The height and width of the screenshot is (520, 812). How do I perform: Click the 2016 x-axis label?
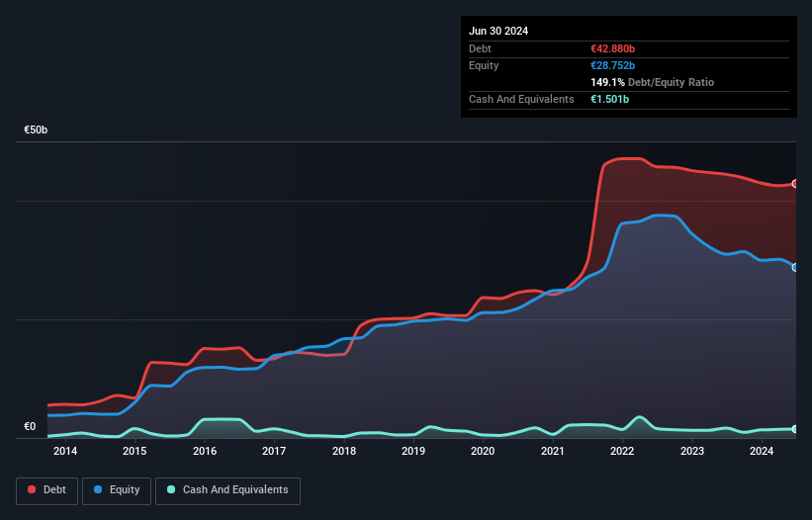[205, 451]
